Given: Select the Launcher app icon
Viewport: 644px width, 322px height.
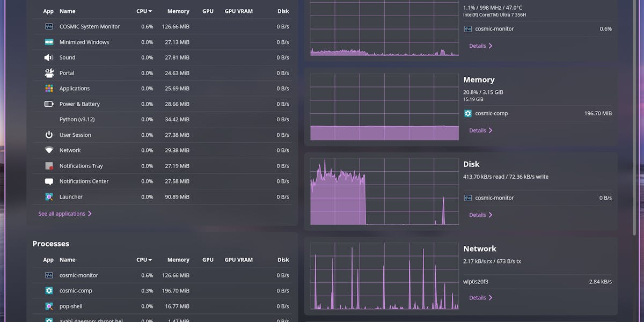Looking at the screenshot, I should [x=49, y=197].
